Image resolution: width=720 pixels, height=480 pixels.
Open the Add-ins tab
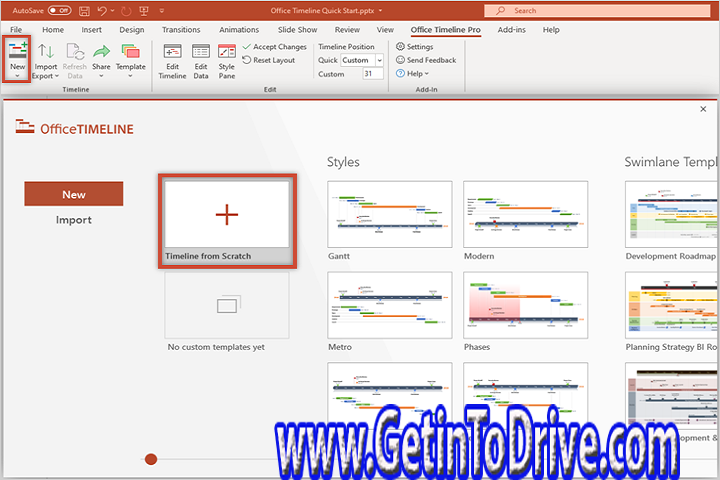pos(512,30)
